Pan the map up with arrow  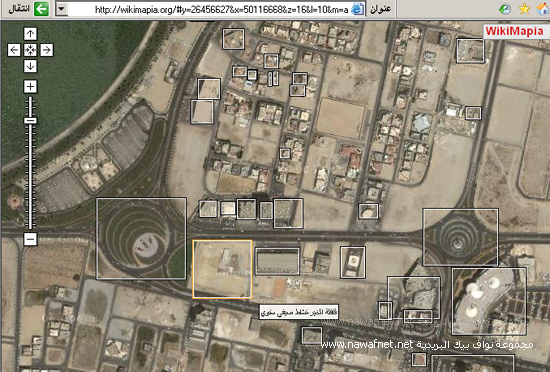[30, 34]
